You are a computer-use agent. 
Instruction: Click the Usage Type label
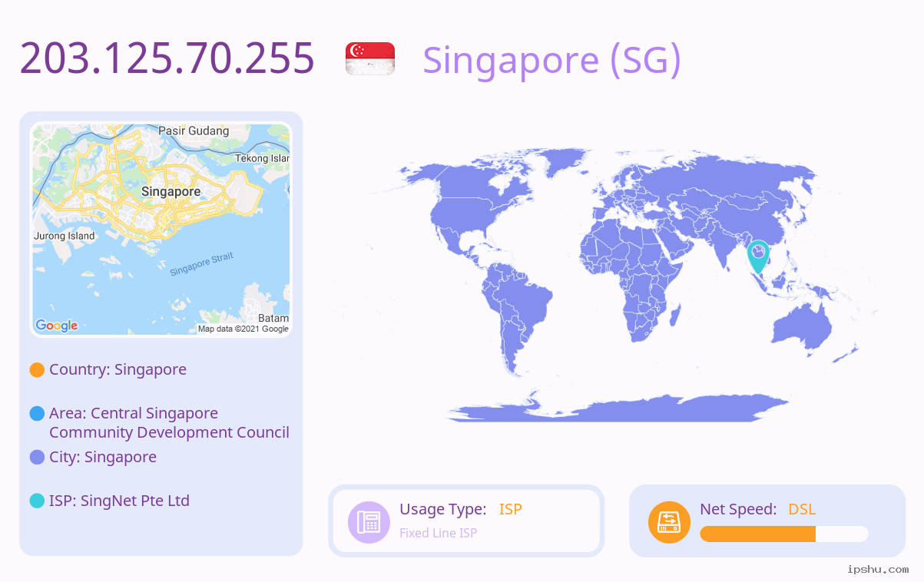(443, 509)
